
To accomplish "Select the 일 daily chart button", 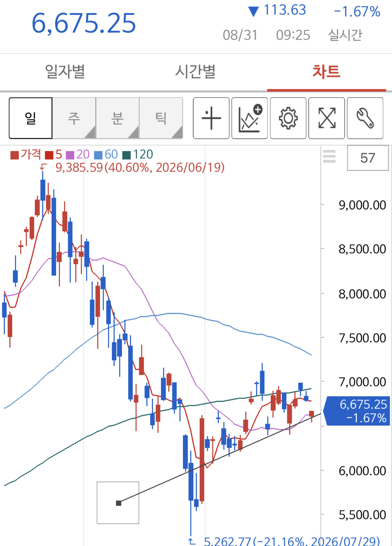I will pyautogui.click(x=31, y=118).
